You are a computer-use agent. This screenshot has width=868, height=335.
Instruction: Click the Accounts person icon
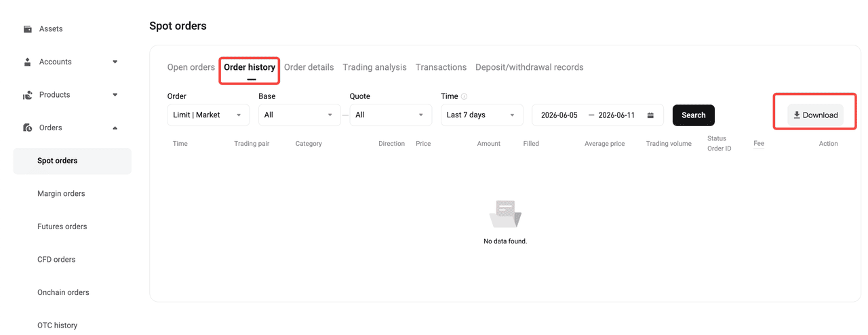(x=28, y=62)
